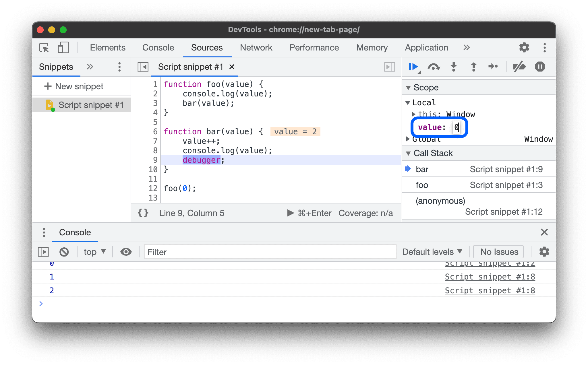This screenshot has height=365, width=588.
Task: Click the Pause on exceptions icon
Action: point(540,67)
